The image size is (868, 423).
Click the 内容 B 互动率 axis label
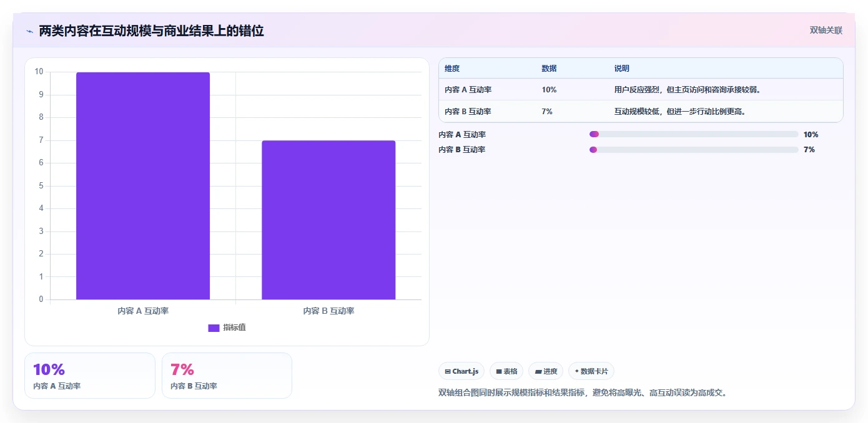click(328, 311)
